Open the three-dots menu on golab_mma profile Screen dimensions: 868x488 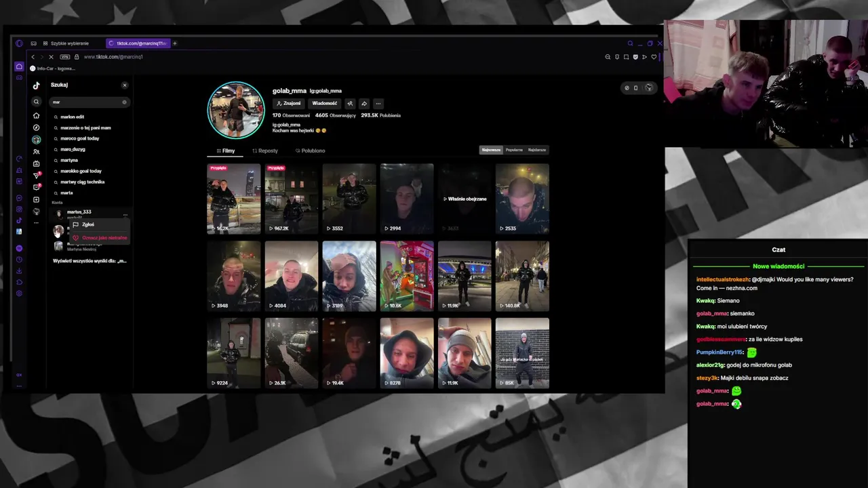coord(378,104)
